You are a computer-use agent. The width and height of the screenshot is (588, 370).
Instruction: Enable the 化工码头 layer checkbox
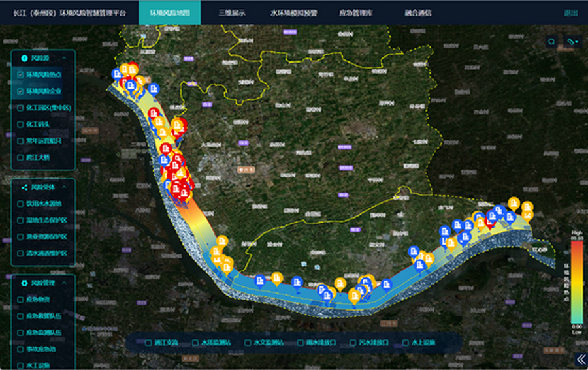pos(20,124)
